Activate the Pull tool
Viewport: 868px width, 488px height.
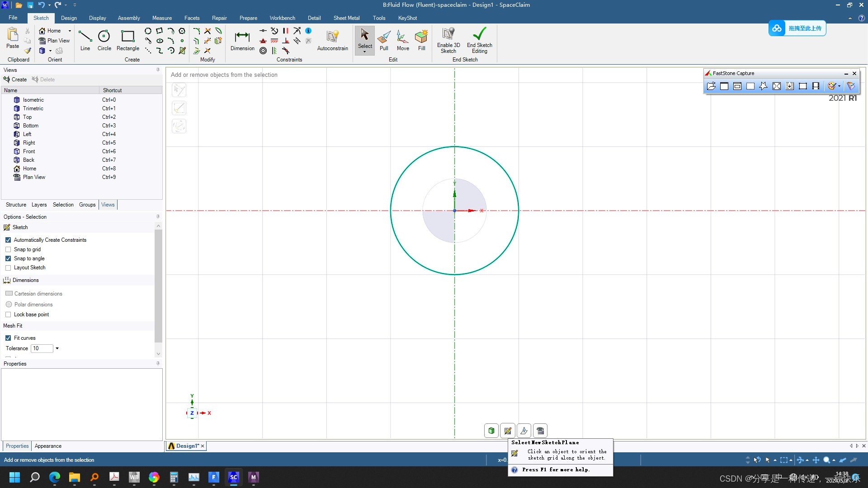pos(383,40)
